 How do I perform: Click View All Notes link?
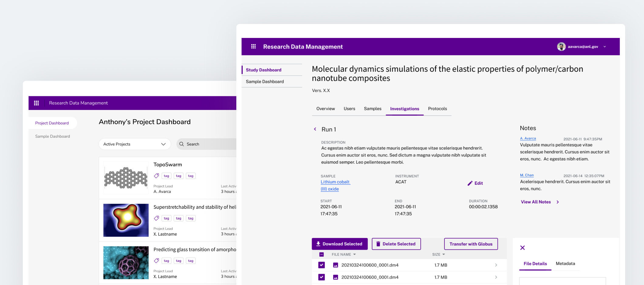coord(536,202)
